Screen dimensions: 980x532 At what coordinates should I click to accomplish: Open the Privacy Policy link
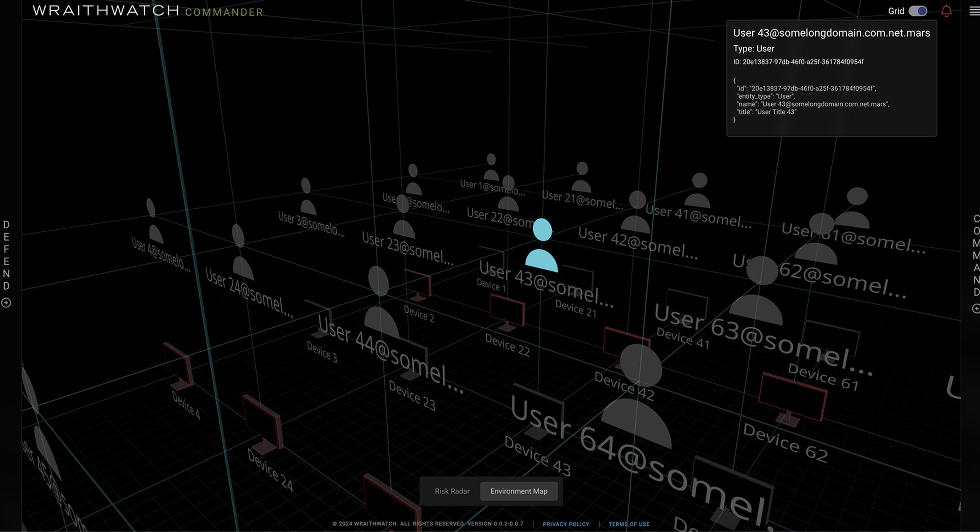pyautogui.click(x=566, y=524)
